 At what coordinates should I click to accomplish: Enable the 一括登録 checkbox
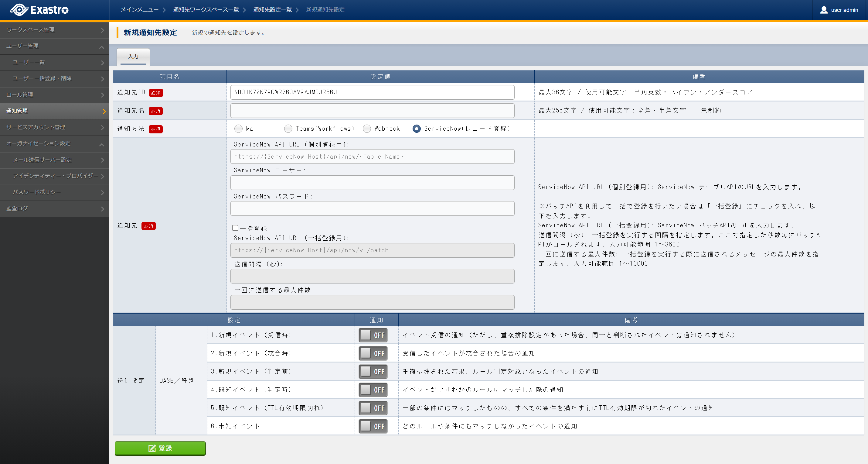(235, 228)
